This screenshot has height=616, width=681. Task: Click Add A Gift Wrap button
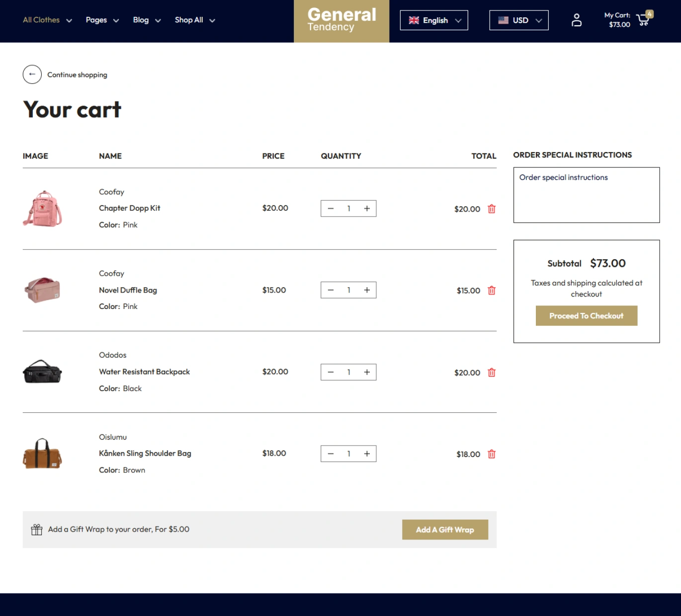(445, 530)
